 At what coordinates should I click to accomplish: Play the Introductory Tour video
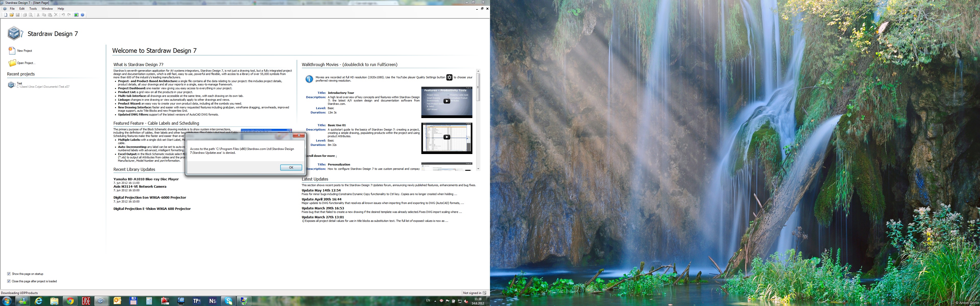447,101
